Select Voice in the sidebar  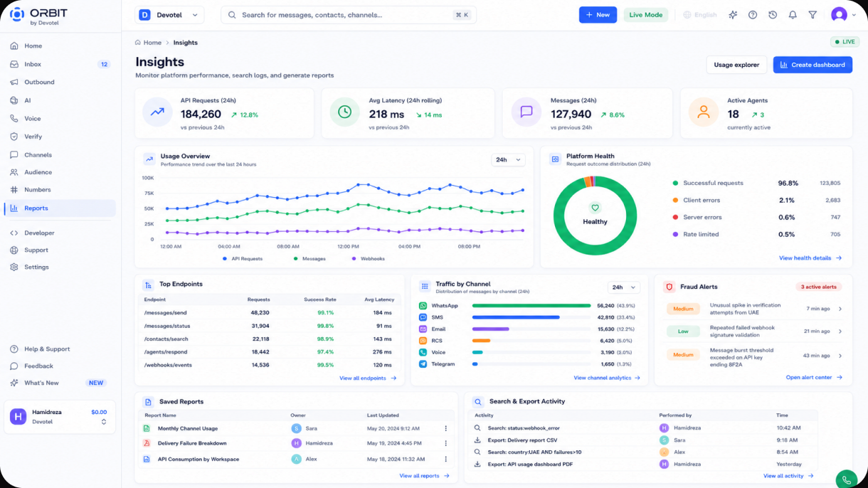click(58, 119)
